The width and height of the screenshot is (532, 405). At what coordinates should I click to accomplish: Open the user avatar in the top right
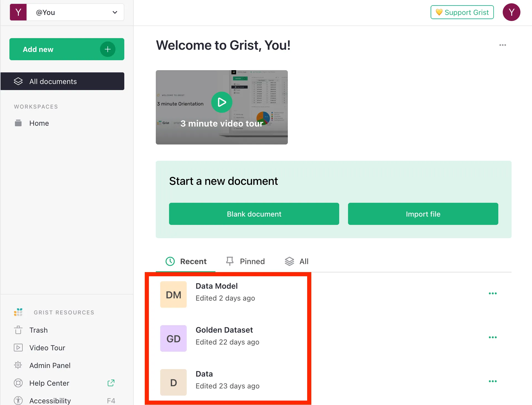click(x=511, y=12)
